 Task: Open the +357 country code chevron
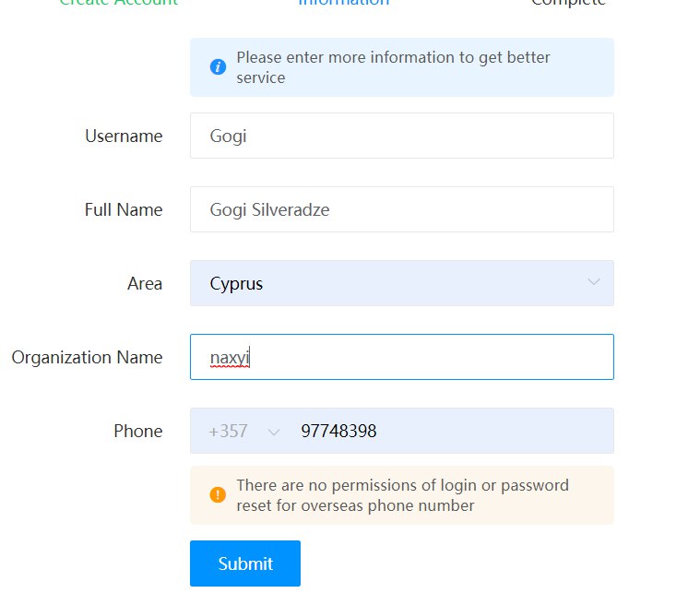tap(274, 432)
